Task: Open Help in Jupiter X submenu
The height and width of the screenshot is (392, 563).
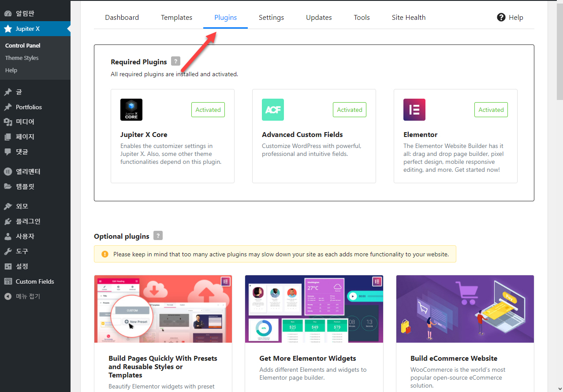Action: 11,70
